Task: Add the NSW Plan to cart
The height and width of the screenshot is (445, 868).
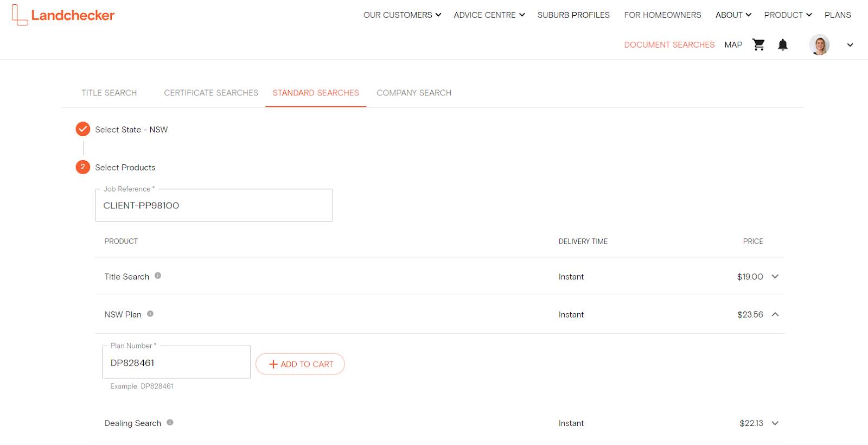Action: point(300,364)
